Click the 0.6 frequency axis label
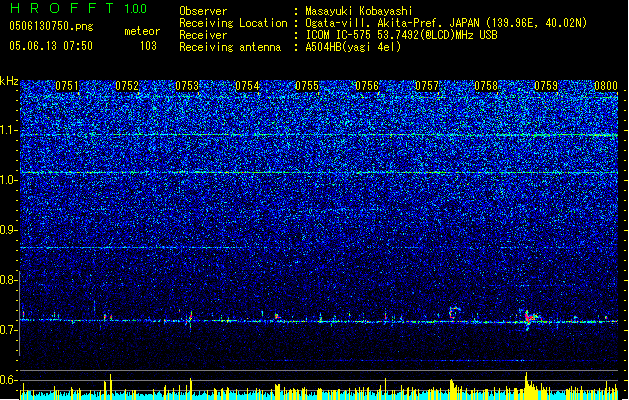629x400 pixels. click(x=8, y=380)
